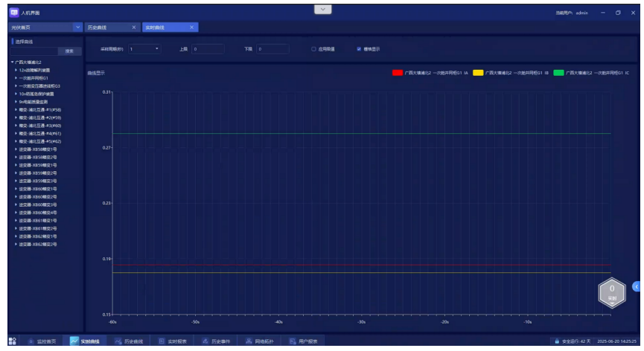
Task: Click the hexagon alarm counter badge
Action: [612, 293]
